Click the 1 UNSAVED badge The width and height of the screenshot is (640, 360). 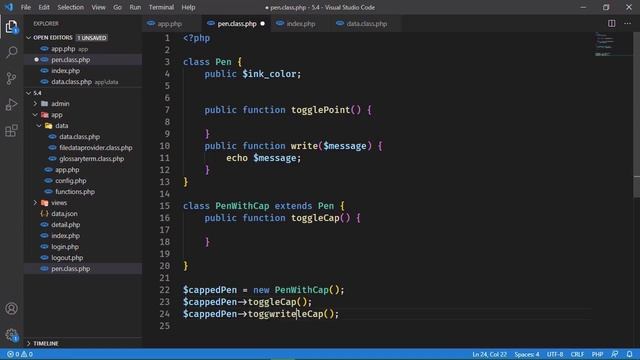point(92,38)
